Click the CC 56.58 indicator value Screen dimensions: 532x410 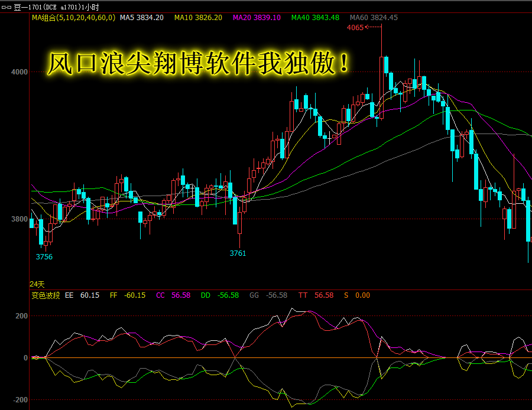coord(173,295)
